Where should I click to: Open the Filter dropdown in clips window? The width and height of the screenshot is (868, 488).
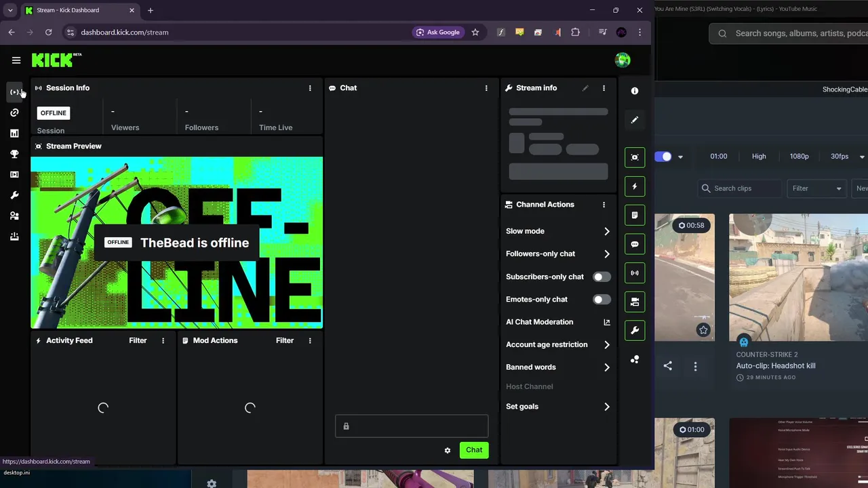(816, 188)
